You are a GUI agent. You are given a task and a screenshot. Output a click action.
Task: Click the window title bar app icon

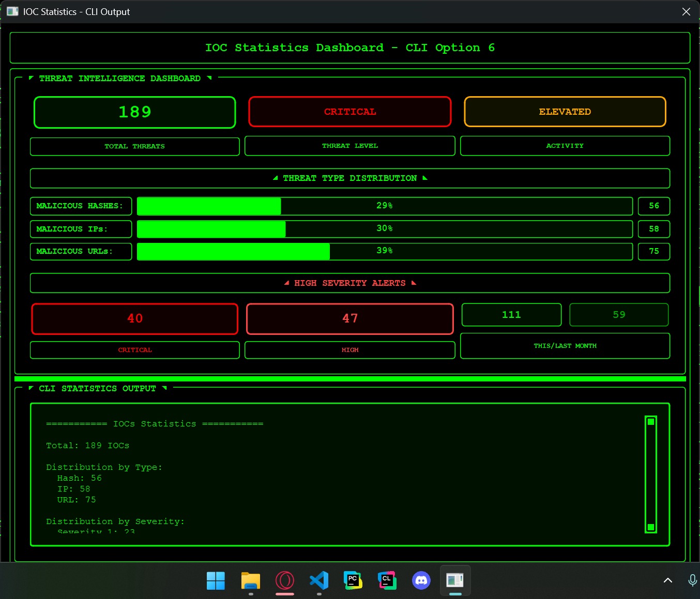click(12, 11)
